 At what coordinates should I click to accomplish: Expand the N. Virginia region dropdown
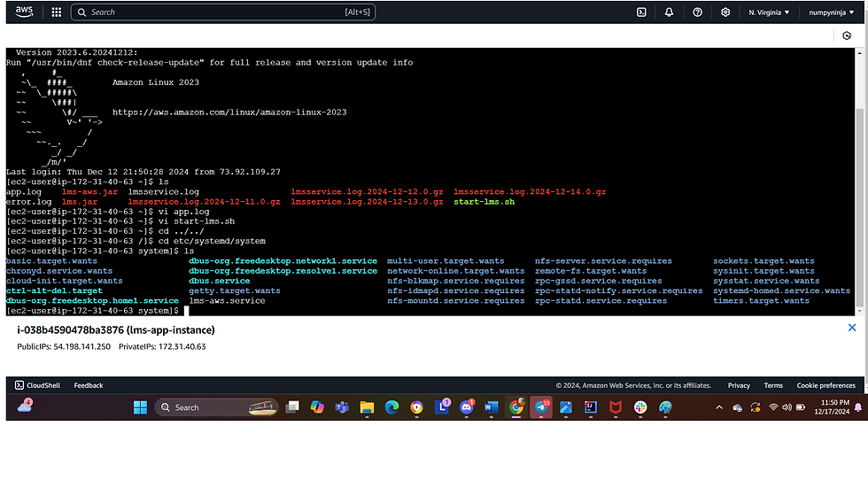(x=769, y=12)
